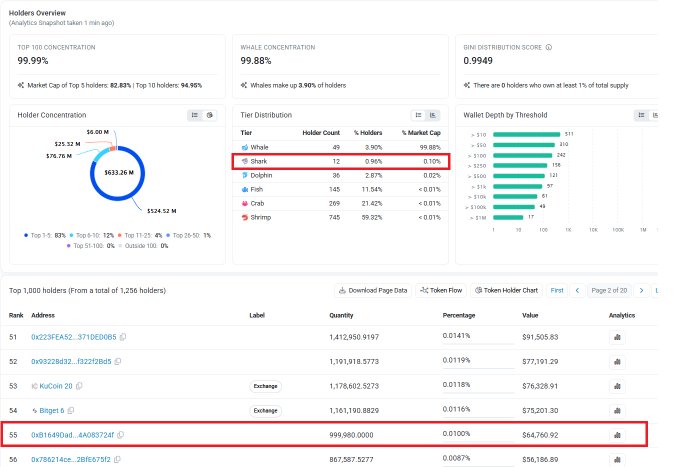This screenshot has width=680, height=467.
Task: Click Page 2 of 20 indicator
Action: tap(609, 291)
